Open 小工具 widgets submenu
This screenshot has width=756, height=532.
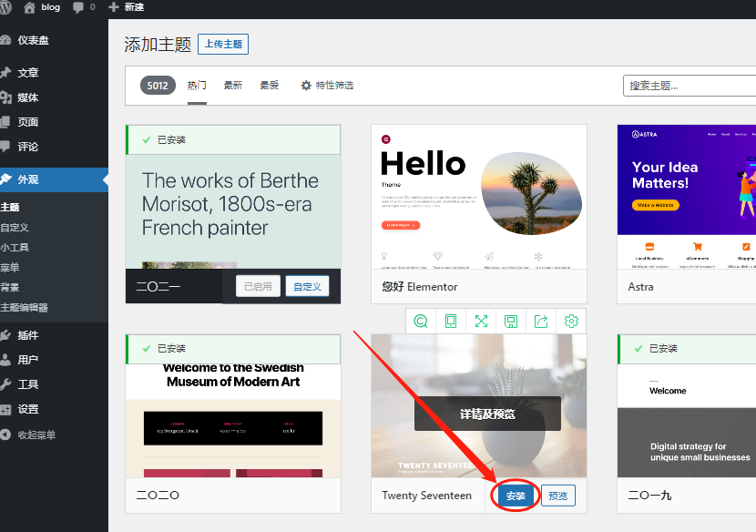(15, 248)
